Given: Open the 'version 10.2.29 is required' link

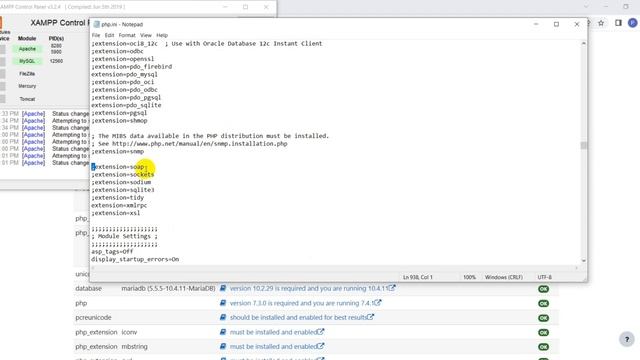Looking at the screenshot, I should click(309, 288).
